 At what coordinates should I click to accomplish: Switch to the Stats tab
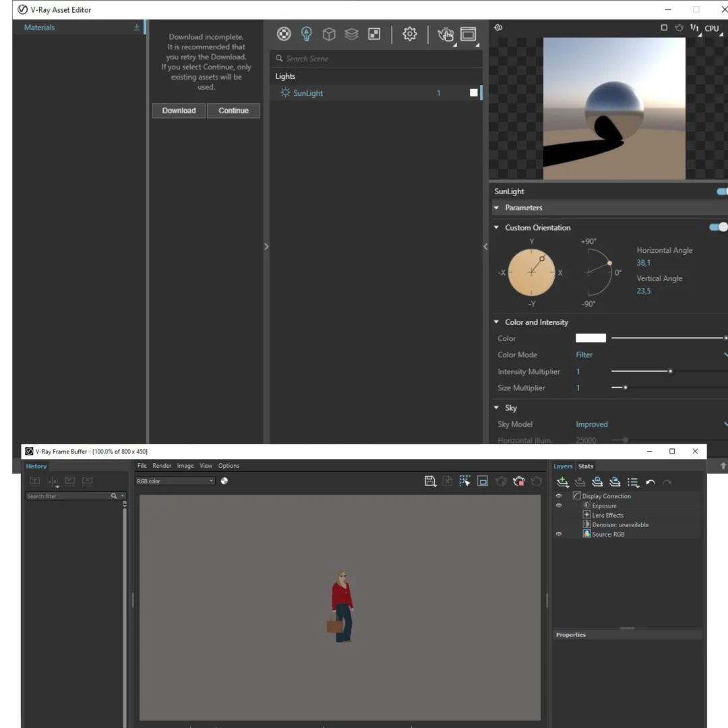pos(586,466)
